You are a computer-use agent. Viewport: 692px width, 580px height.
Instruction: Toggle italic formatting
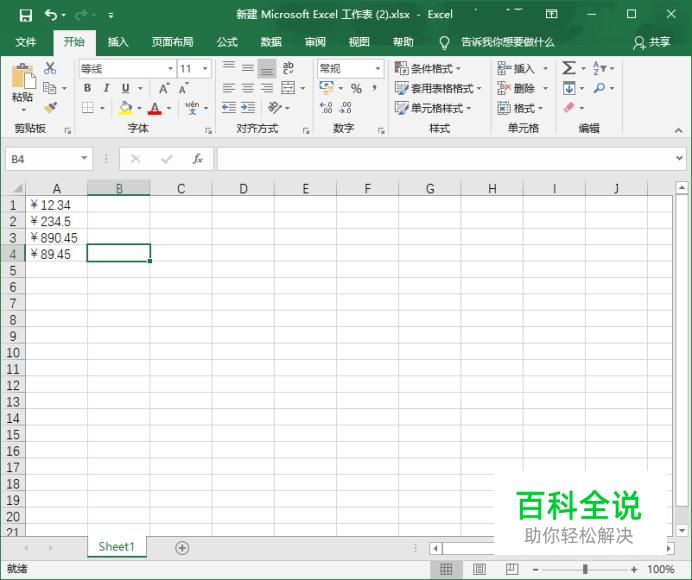click(106, 88)
